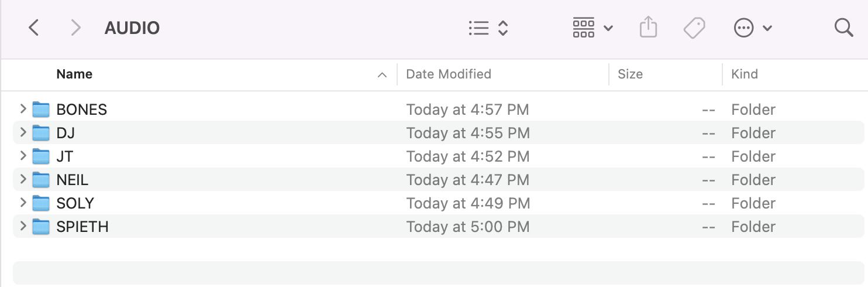Sort by the Size column header
The width and height of the screenshot is (868, 287).
(630, 74)
